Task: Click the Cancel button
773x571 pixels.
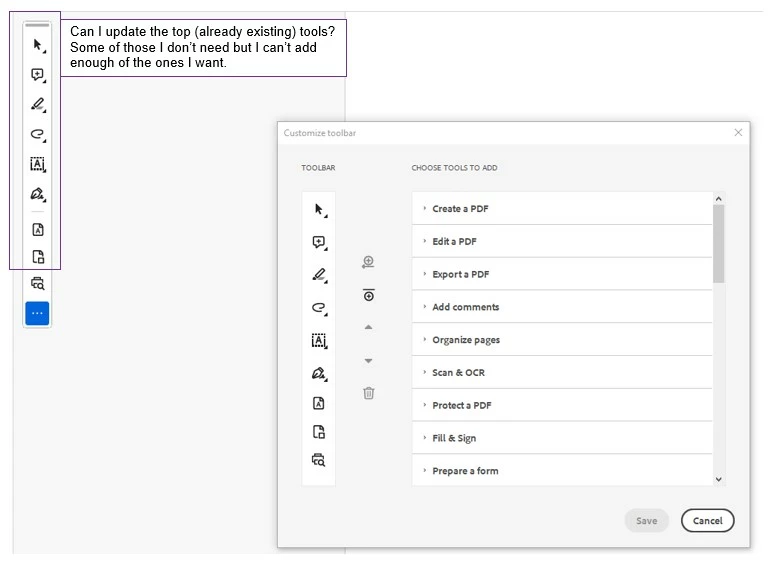Action: pos(707,521)
